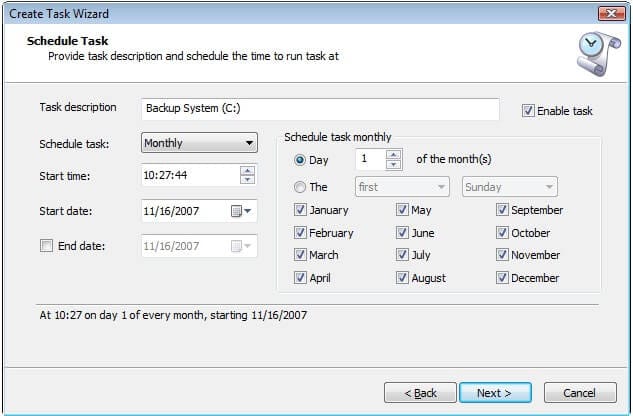Click the 'Task description' label
This screenshot has height=416, width=633.
click(x=78, y=107)
